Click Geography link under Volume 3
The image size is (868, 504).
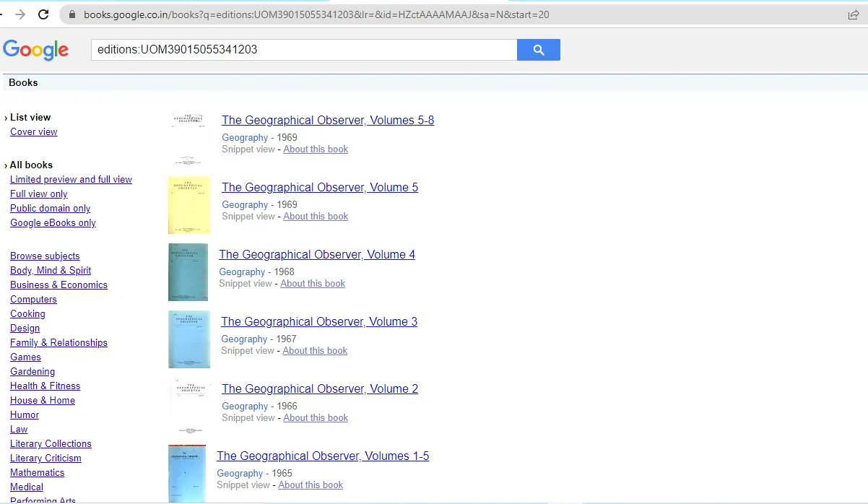click(x=244, y=339)
